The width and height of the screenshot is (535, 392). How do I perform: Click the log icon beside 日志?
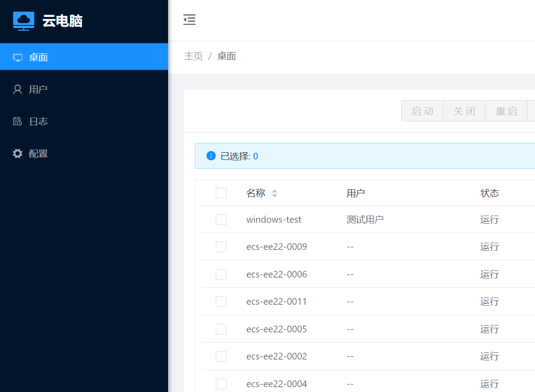pyautogui.click(x=17, y=121)
